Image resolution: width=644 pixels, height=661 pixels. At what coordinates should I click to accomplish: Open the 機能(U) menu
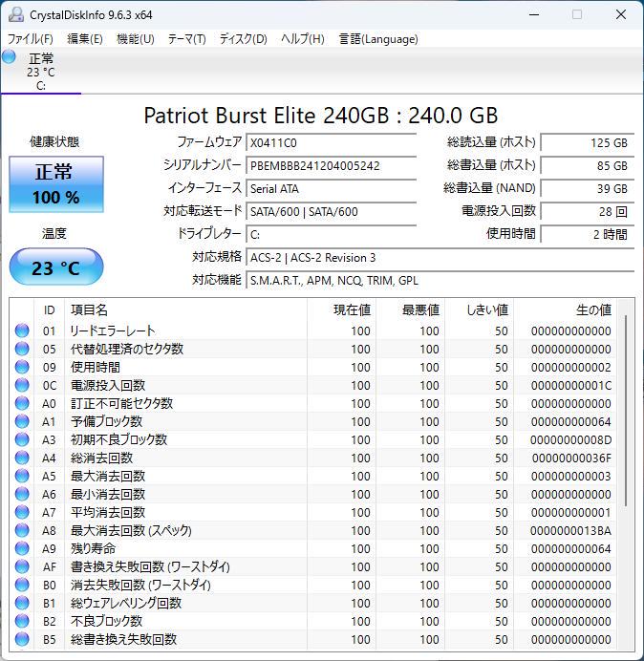click(136, 39)
